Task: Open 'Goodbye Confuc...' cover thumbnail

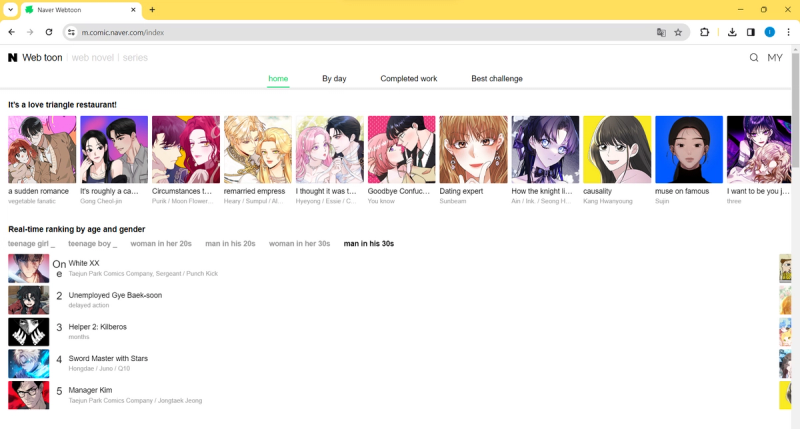Action: 402,149
